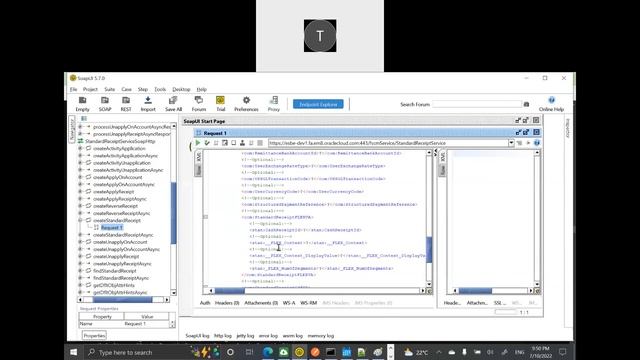Open the http log tab
Viewport: 640px width, 360px height.
pos(223,336)
